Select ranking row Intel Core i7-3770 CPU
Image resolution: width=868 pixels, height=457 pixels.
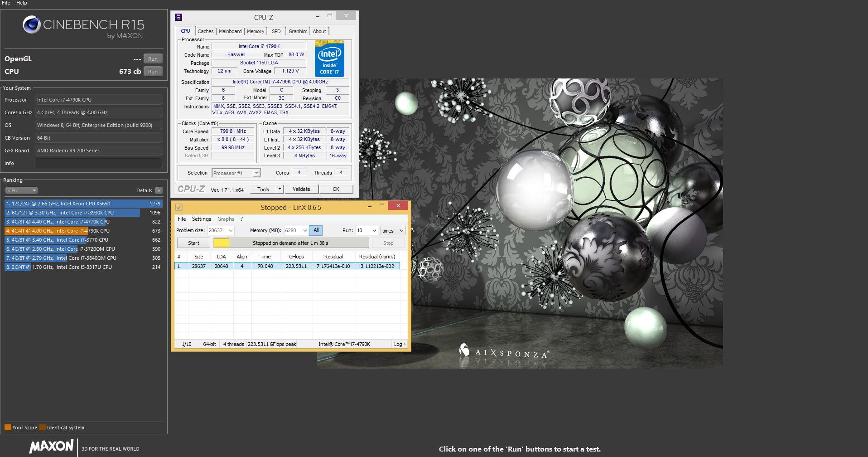[x=83, y=240]
